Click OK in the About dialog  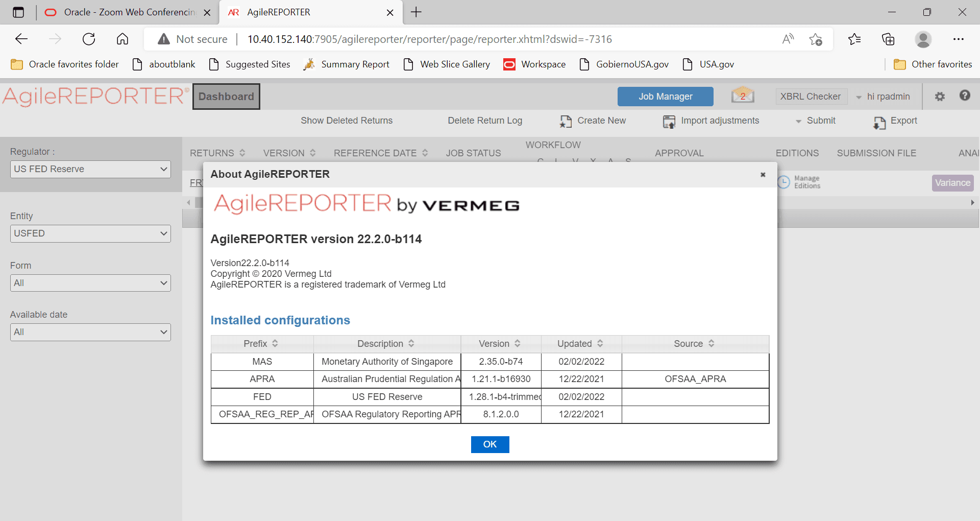pyautogui.click(x=490, y=444)
